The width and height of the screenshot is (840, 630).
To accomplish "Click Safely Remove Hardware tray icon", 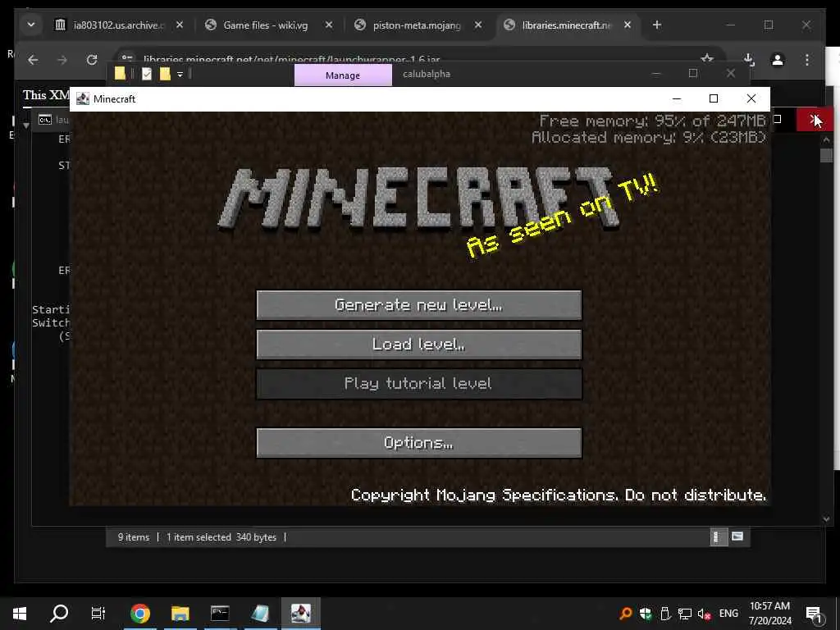I will pos(664,614).
